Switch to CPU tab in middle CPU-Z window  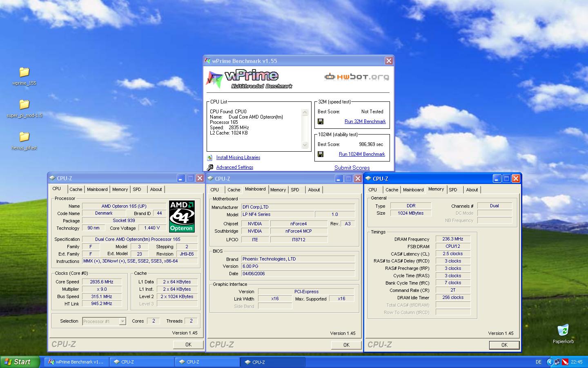pos(215,190)
